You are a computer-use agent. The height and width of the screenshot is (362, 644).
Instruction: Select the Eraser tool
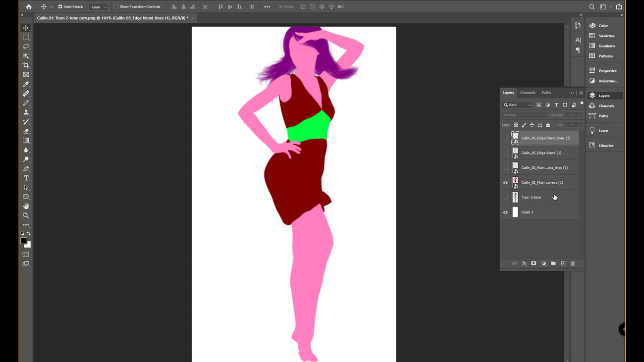[26, 131]
